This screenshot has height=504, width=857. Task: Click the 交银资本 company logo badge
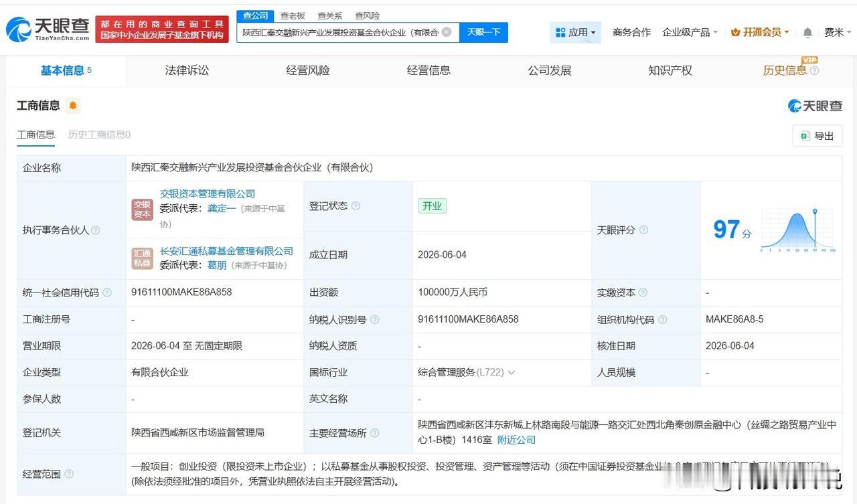(142, 209)
